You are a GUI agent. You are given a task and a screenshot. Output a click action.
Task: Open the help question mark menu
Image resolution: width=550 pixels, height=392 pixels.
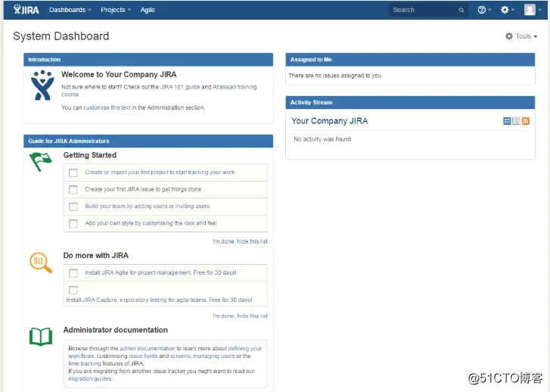(x=484, y=10)
